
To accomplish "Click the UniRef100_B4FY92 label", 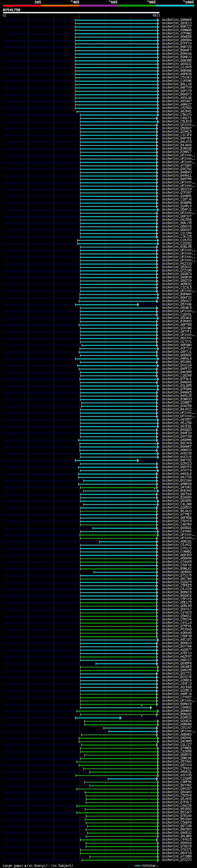I will [177, 460].
